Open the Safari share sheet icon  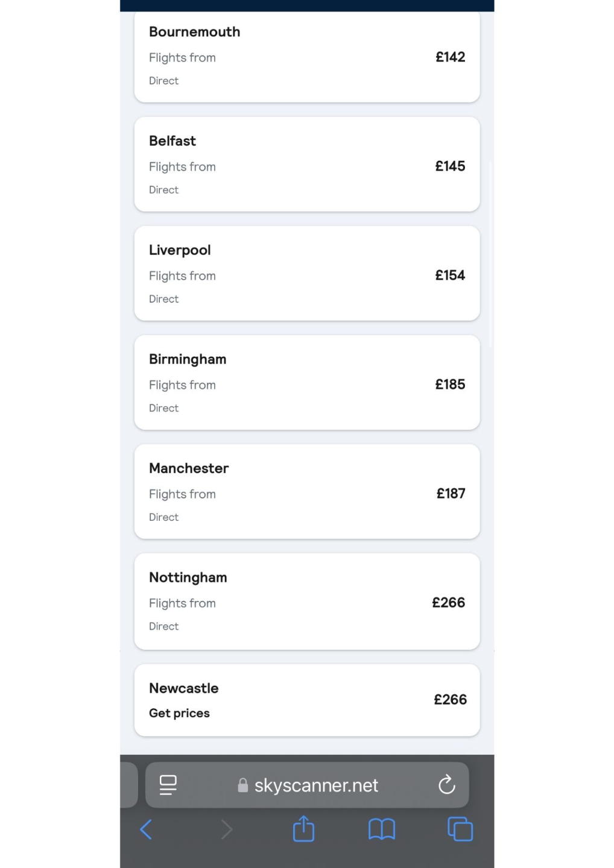tap(303, 829)
